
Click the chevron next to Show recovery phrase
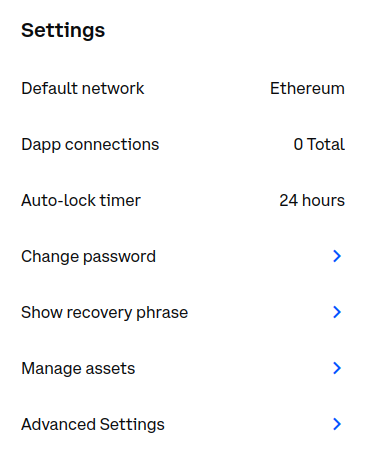pyautogui.click(x=337, y=312)
